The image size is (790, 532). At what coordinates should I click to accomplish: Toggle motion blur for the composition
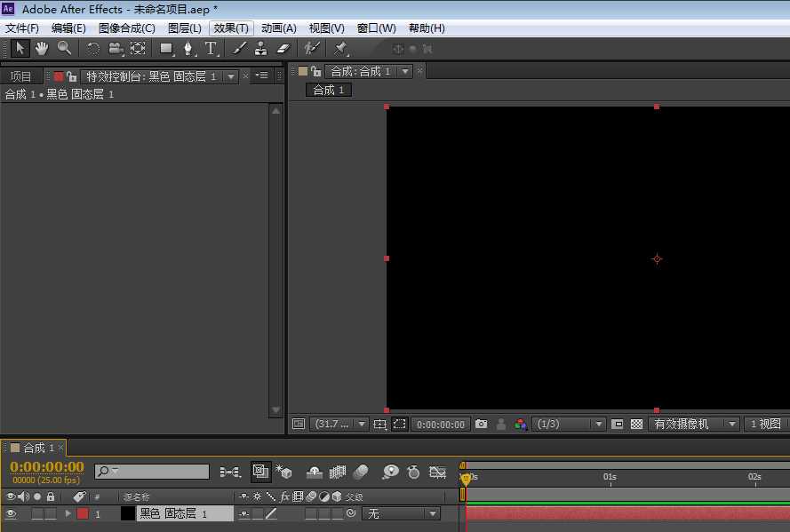coord(360,472)
